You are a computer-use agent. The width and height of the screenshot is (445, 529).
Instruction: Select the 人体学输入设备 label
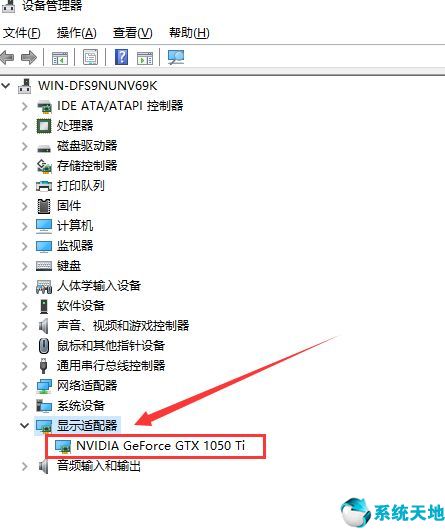point(99,286)
